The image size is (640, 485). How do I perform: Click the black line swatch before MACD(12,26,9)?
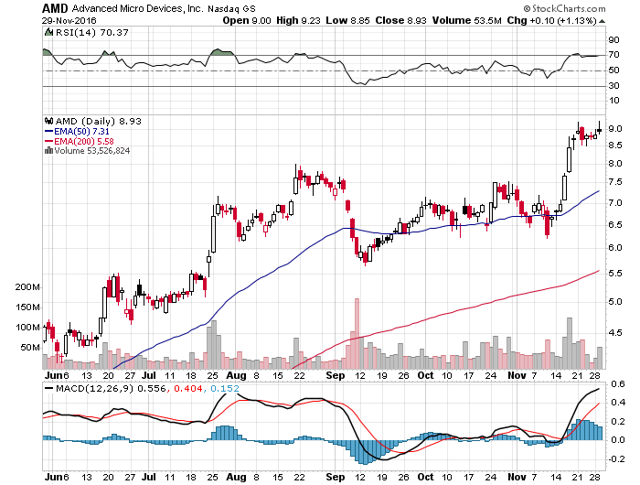click(x=49, y=388)
